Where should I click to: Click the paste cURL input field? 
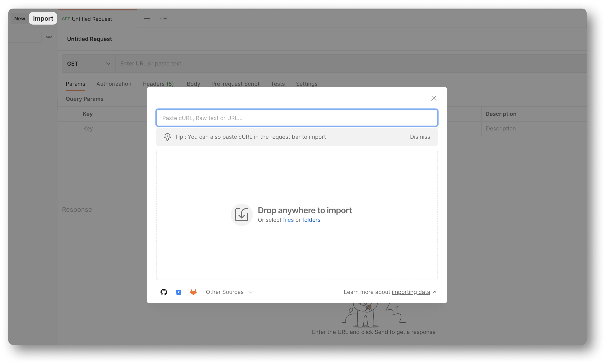pyautogui.click(x=297, y=118)
